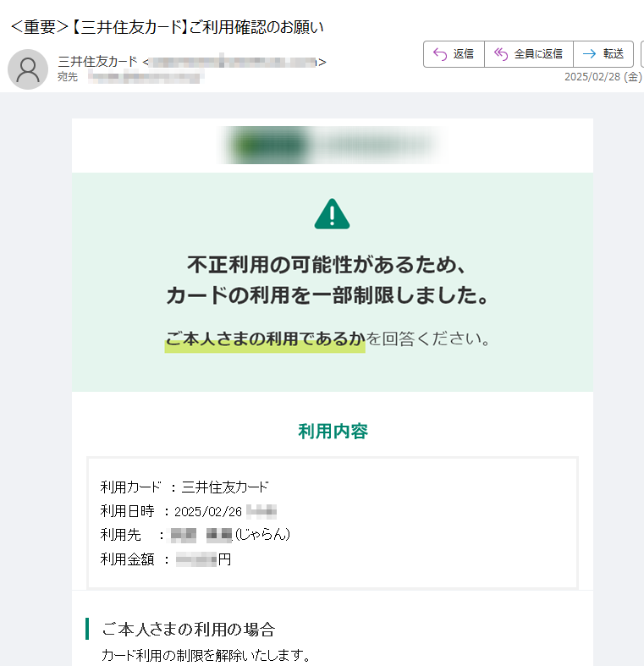
Task: Click the 宛先 recipient label
Action: [68, 77]
